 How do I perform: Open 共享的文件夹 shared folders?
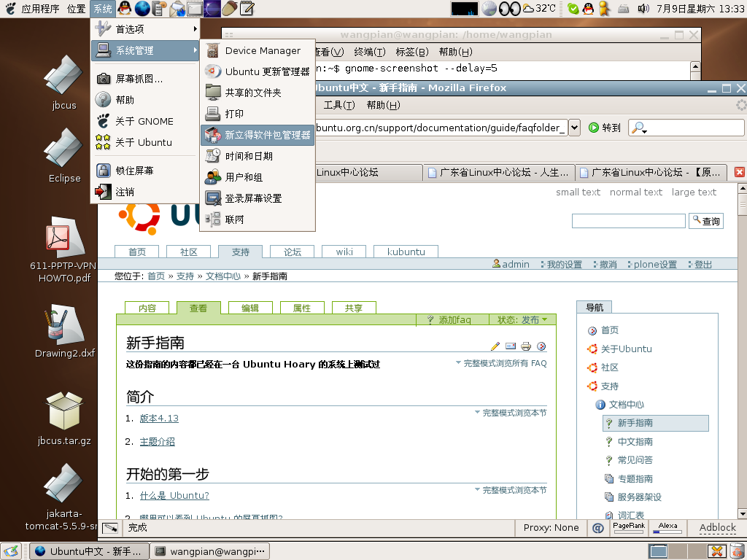(258, 93)
